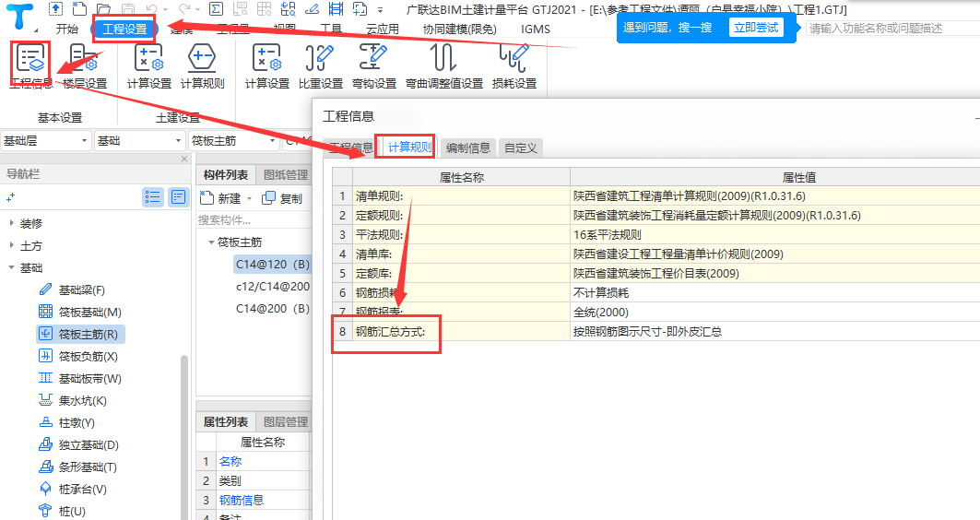Switch navigation bar to list view icon
Screen dimensions: 980x520
[152, 197]
